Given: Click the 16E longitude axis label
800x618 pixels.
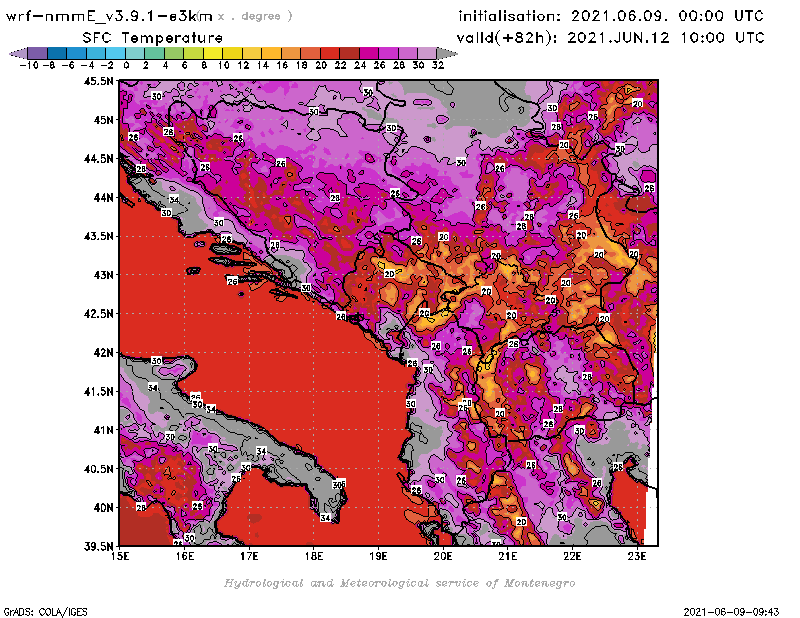Looking at the screenshot, I should [185, 556].
